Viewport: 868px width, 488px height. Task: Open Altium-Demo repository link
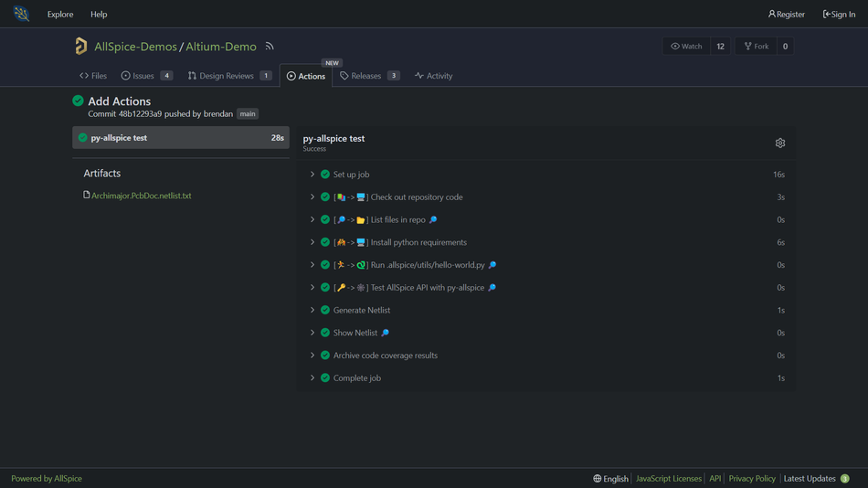221,47
